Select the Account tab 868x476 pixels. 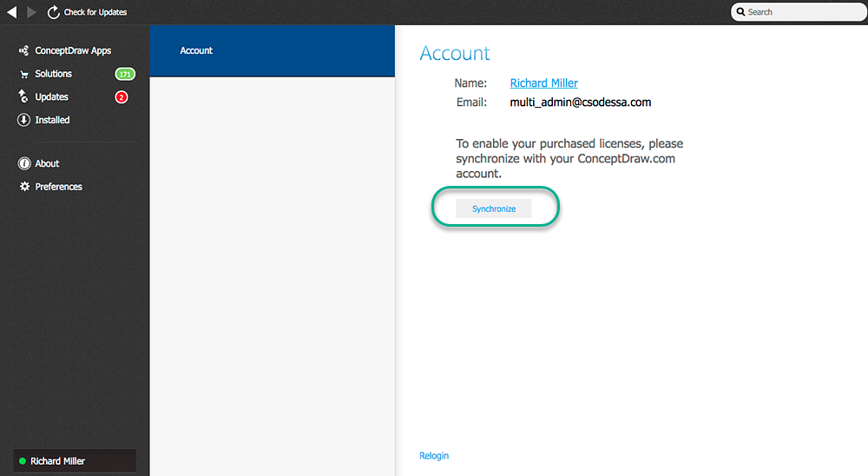point(273,50)
